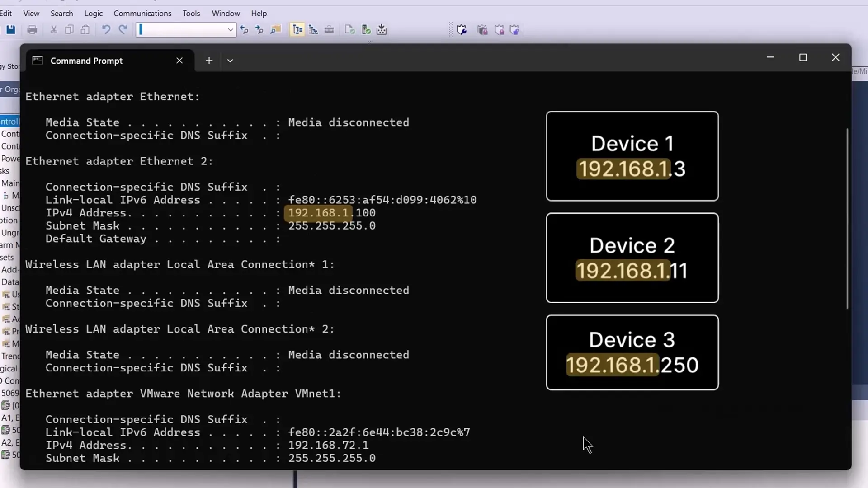Click the Find Previous icon
This screenshot has width=868, height=488.
click(x=244, y=30)
